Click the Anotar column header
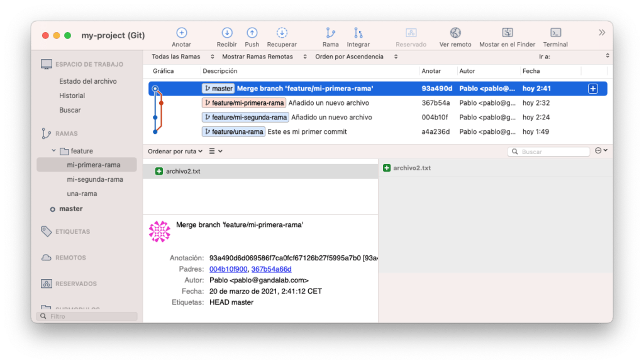The width and height of the screenshot is (644, 364). [x=431, y=71]
